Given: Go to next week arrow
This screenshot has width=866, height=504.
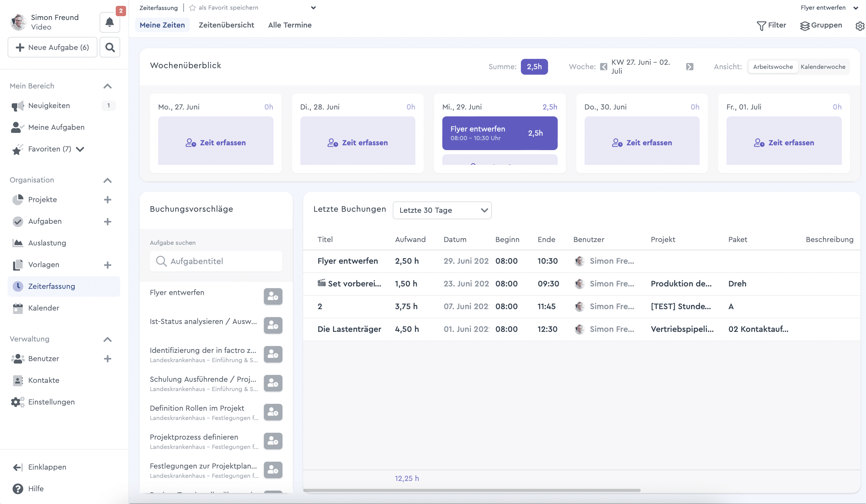Looking at the screenshot, I should [690, 67].
